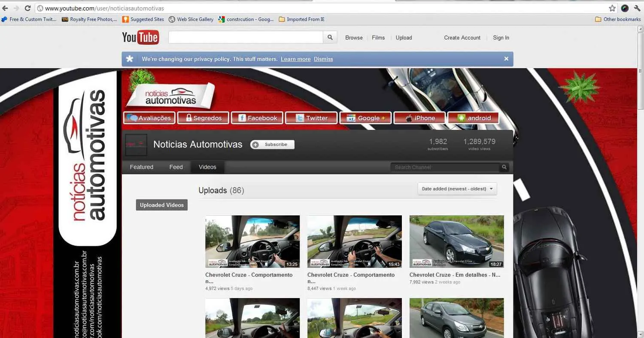Click the Search Channel magnifier icon
Screen dimensions: 644x338
(504, 167)
